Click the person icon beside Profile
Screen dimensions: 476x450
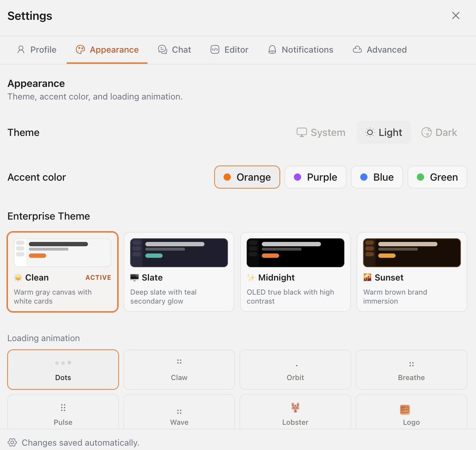point(21,50)
